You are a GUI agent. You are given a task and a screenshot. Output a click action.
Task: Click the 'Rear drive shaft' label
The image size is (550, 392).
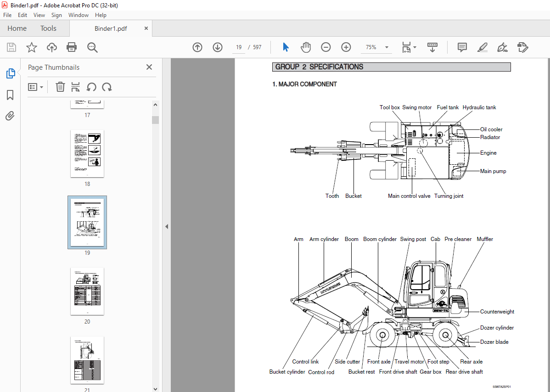click(x=464, y=372)
